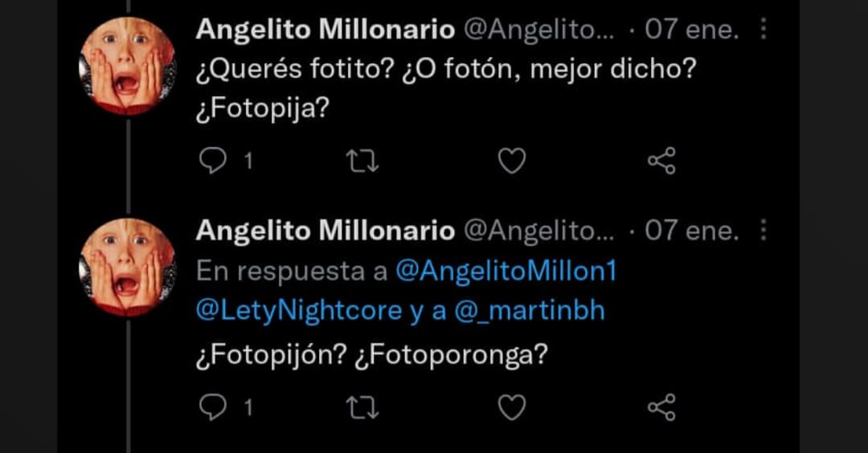Open Angelito Millonario's name on the reply tweet
The height and width of the screenshot is (453, 868).
325,231
